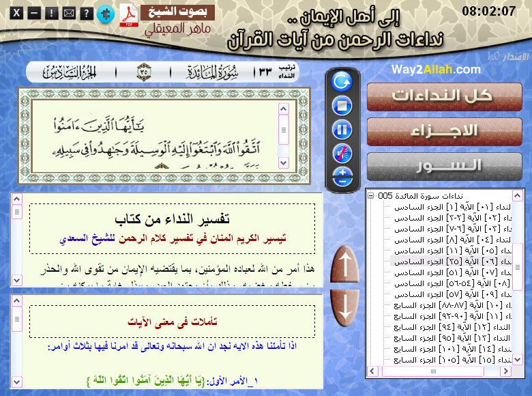
Task: Select tree item [٠٧] الآية [٥١]
Action: [452, 272]
